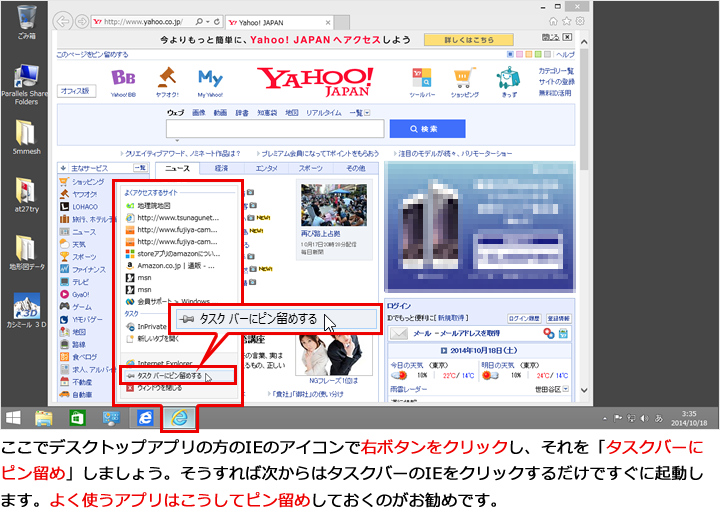
Task: Open the IE Tools gear icon
Action: [x=580, y=21]
